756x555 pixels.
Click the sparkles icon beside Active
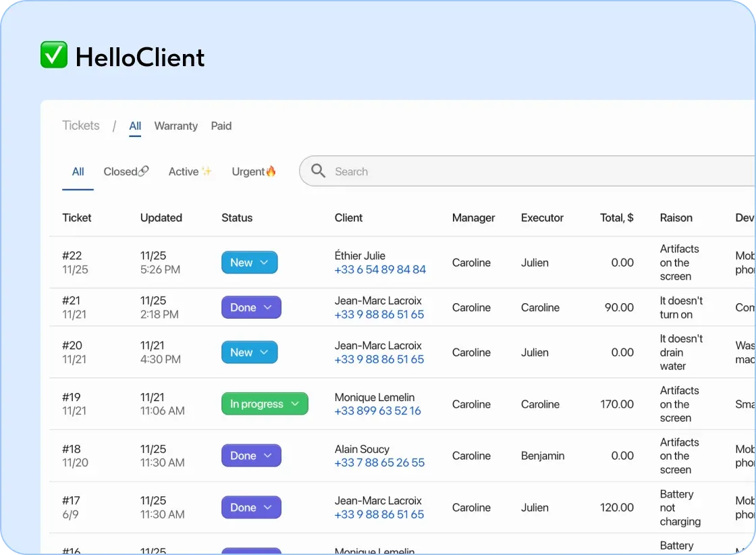tap(207, 169)
